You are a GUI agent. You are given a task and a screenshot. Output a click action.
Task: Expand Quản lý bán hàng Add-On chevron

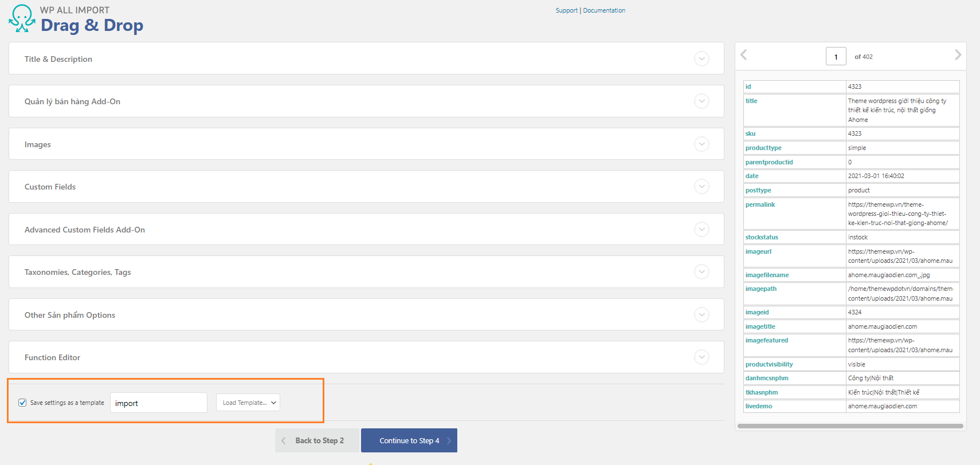[x=701, y=101]
